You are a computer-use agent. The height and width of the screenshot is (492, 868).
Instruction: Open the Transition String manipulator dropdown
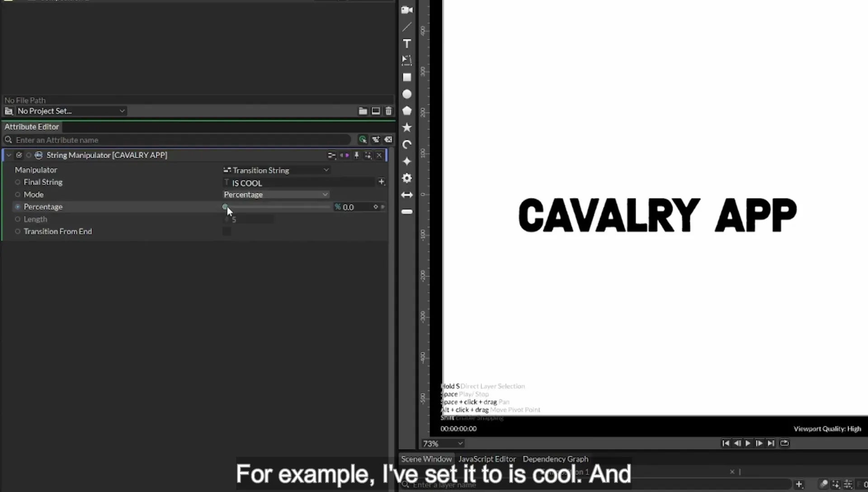coord(276,170)
